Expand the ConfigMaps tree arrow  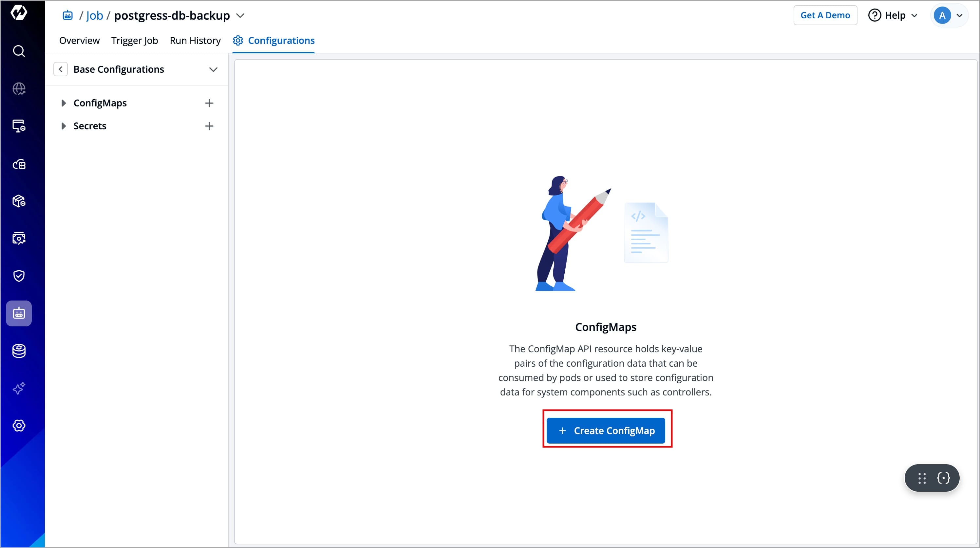coord(64,103)
